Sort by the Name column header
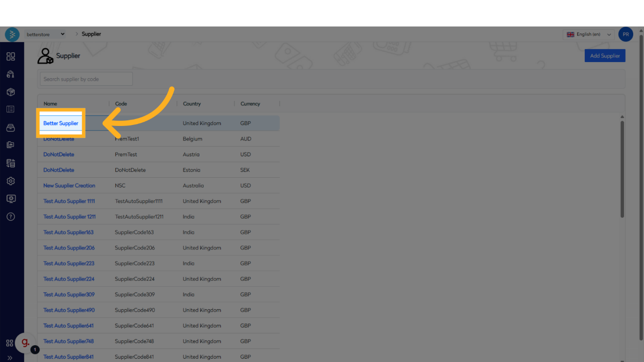Viewport: 644px width, 362px height. pyautogui.click(x=50, y=104)
